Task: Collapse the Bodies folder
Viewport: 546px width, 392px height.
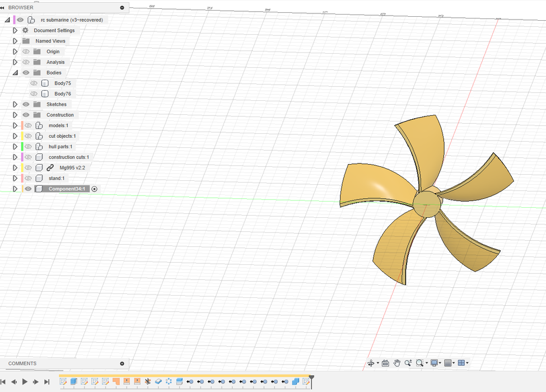Action: [15, 73]
